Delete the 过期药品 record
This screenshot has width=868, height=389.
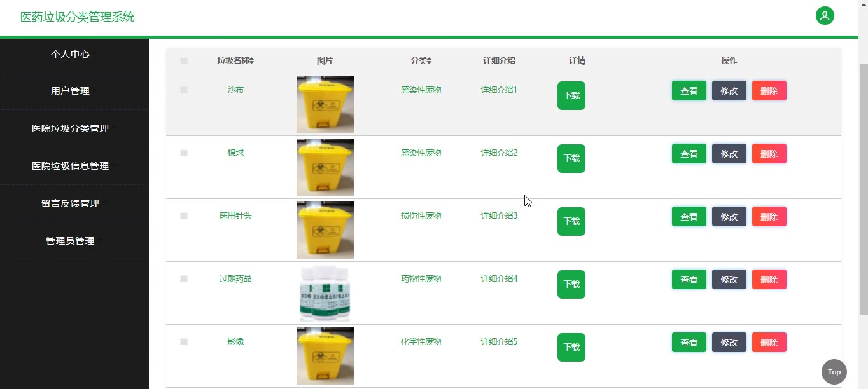coord(769,280)
